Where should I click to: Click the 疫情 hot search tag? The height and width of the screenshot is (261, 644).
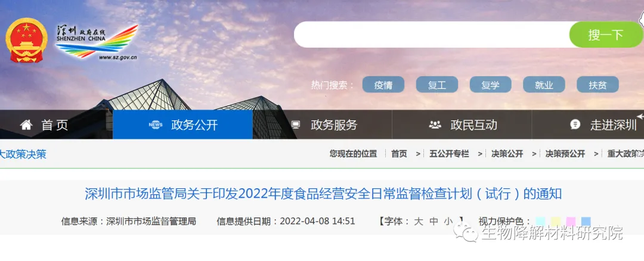(383, 85)
